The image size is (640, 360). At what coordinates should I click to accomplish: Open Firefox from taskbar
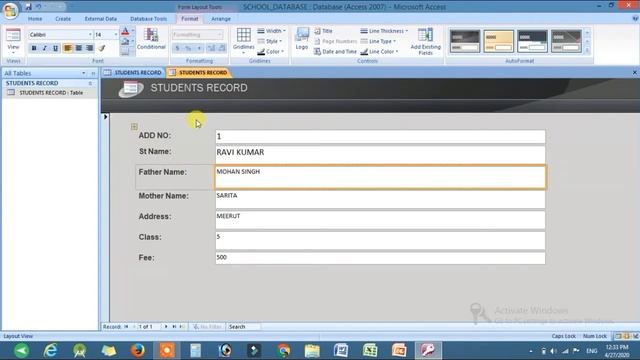coord(138,351)
